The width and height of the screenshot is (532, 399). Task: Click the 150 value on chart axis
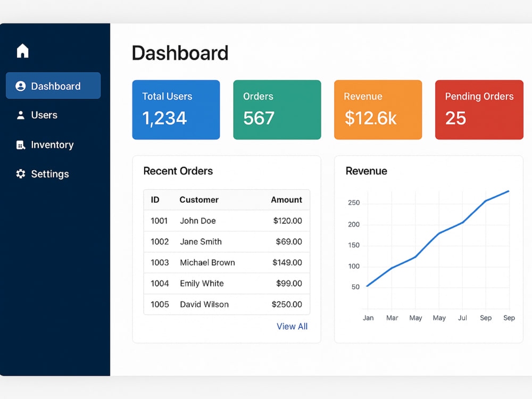coord(354,245)
